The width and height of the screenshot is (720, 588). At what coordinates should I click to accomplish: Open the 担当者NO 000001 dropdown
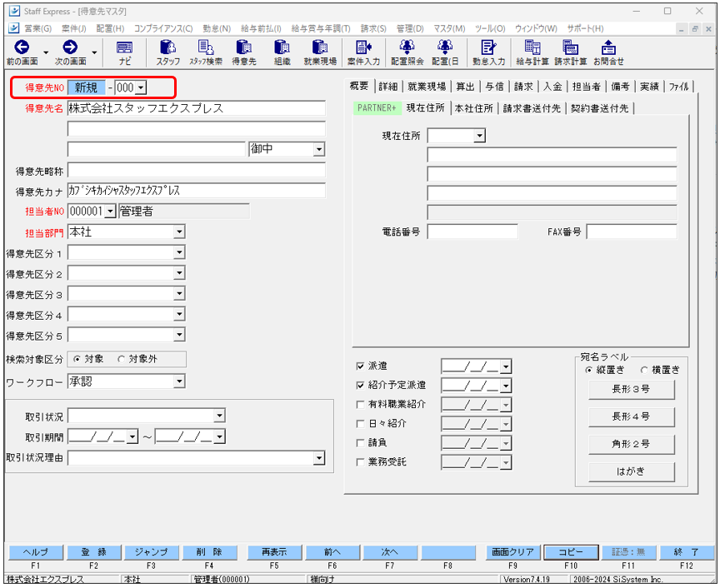click(110, 212)
